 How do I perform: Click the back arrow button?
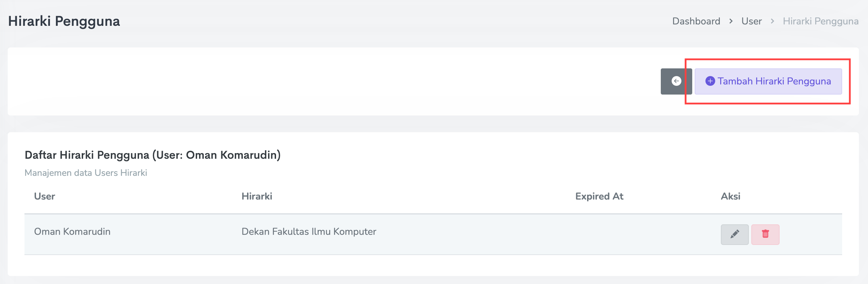point(676,81)
